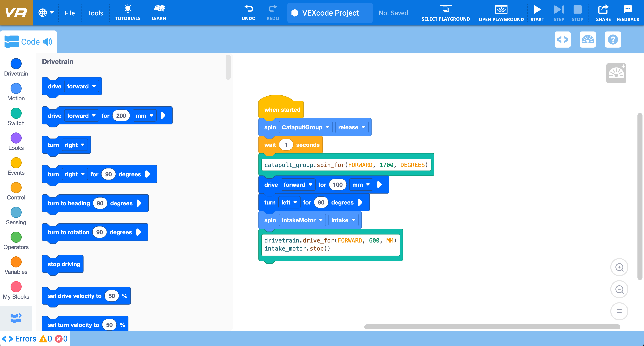Click 100 value in workspace drive block
Screen dimensions: 644x346
[337, 185]
